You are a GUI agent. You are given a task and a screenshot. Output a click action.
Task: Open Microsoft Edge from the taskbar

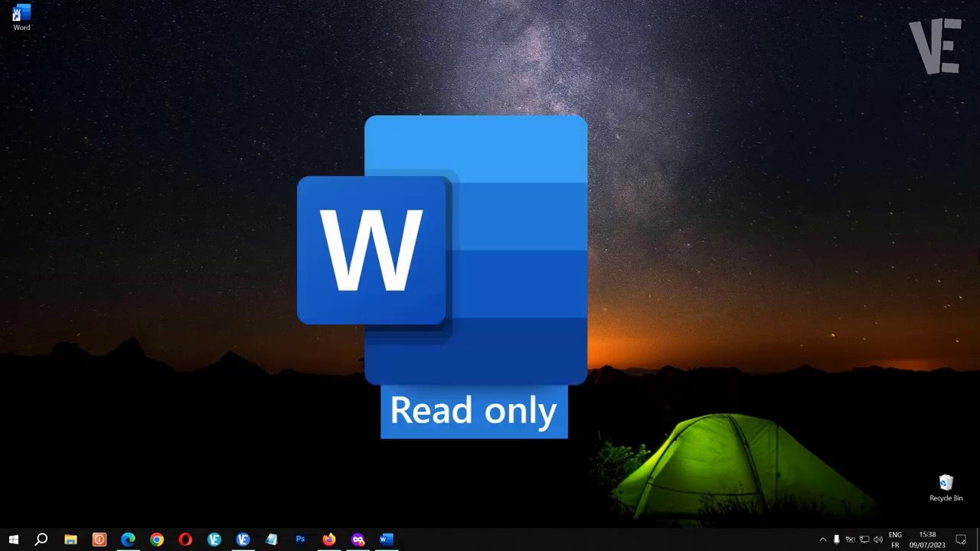point(128,540)
